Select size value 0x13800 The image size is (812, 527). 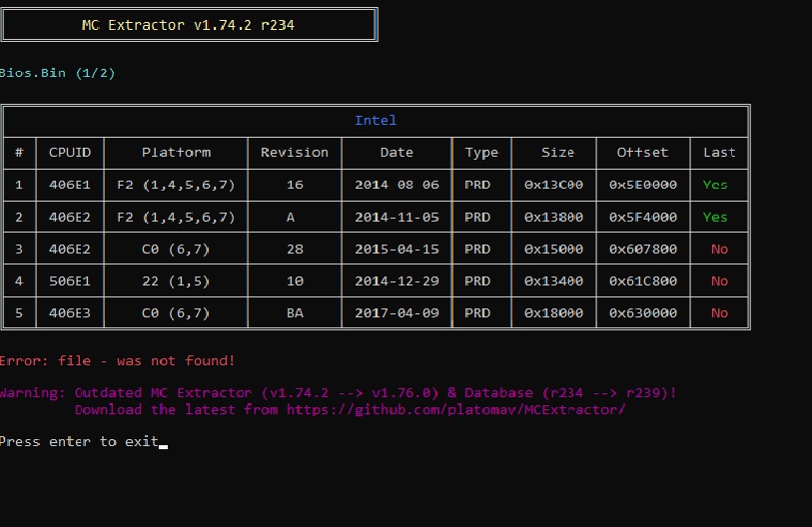coord(553,217)
